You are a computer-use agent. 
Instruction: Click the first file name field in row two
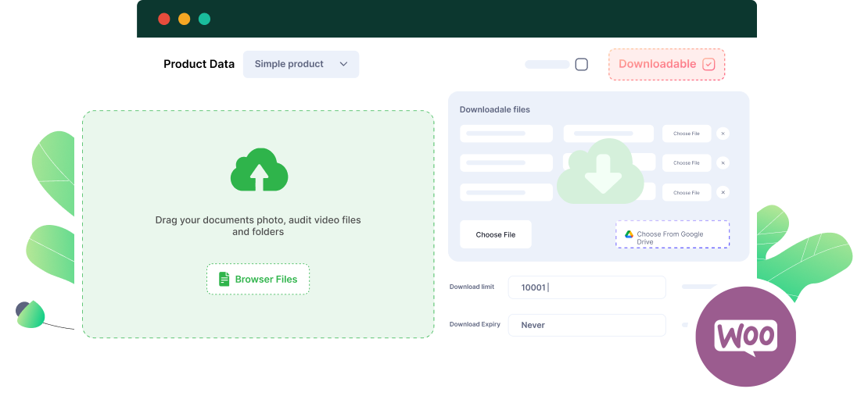506,162
